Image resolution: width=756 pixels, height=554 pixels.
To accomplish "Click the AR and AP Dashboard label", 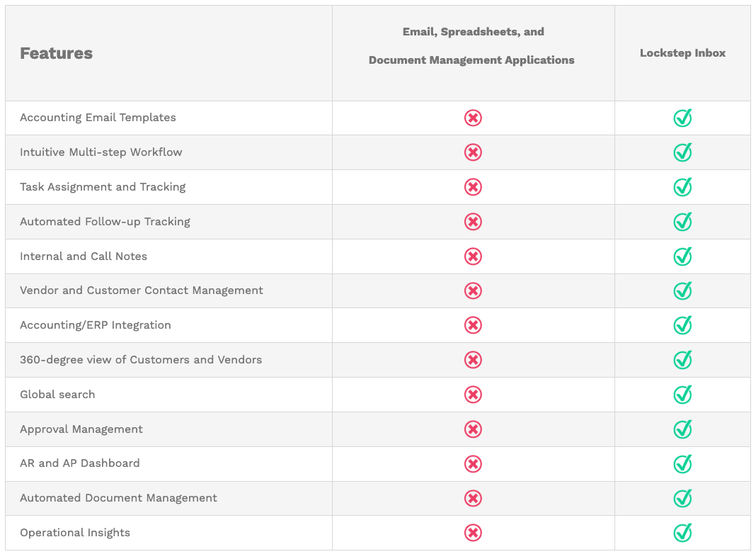I will pos(80,463).
